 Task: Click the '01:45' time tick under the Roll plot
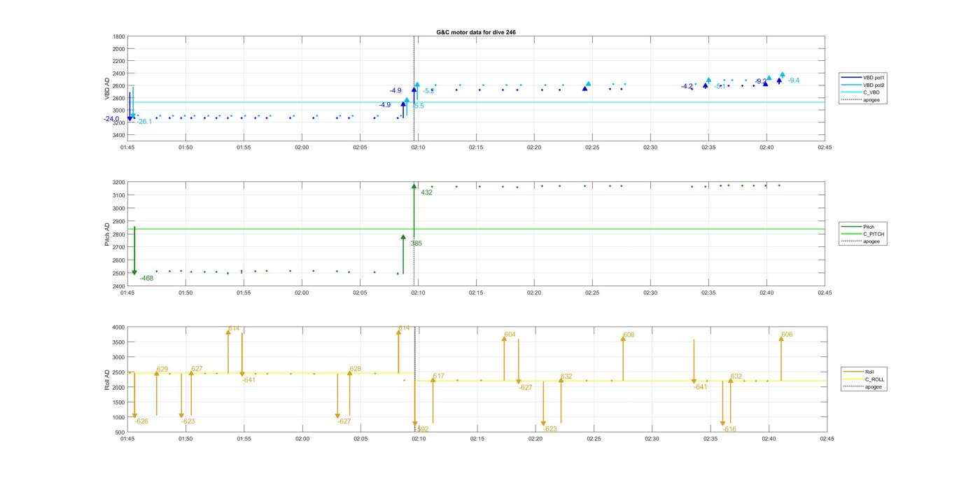(x=127, y=439)
